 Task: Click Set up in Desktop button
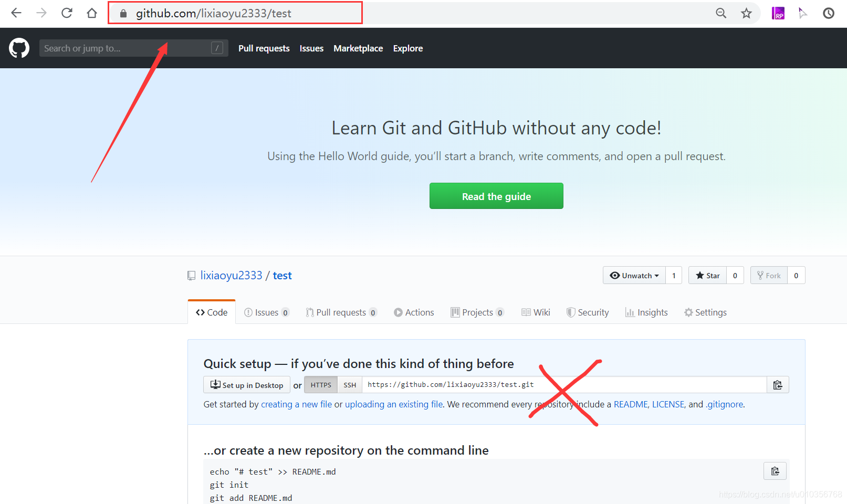247,385
